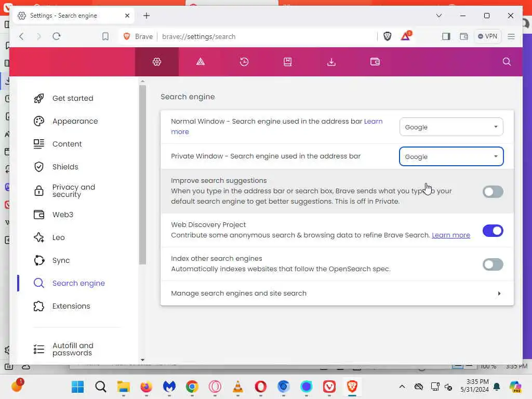Click the Brave Rewards triangle icon with badge
532x399 pixels.
pyautogui.click(x=406, y=36)
